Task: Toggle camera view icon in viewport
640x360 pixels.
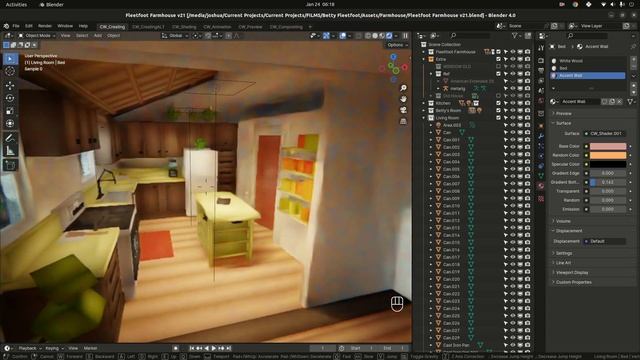Action: 403,110
